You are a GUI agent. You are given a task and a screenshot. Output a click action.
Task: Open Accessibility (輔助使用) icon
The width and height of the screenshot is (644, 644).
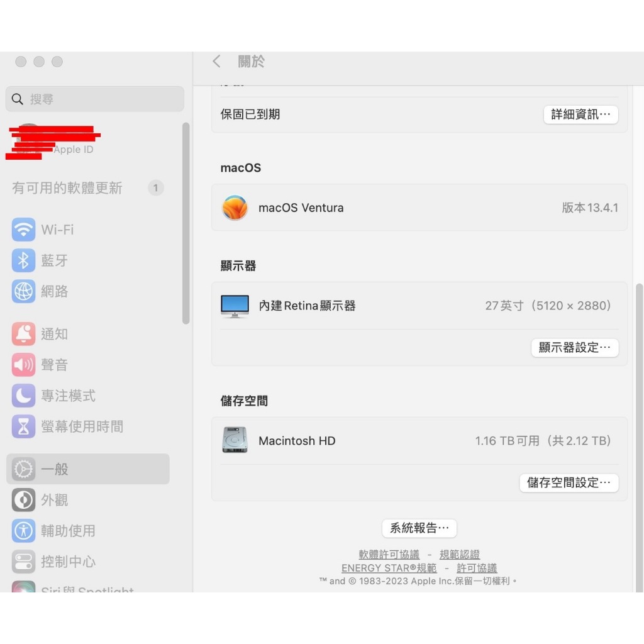[x=23, y=531]
